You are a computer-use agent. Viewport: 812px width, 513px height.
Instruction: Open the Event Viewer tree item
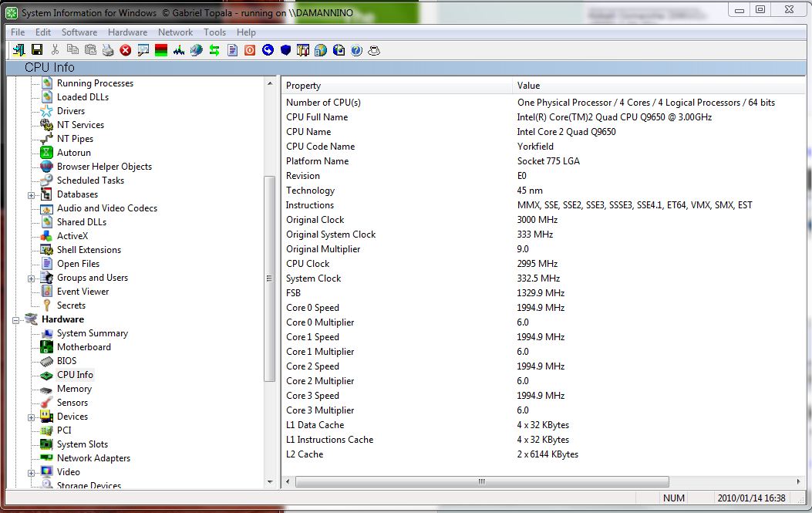[83, 292]
